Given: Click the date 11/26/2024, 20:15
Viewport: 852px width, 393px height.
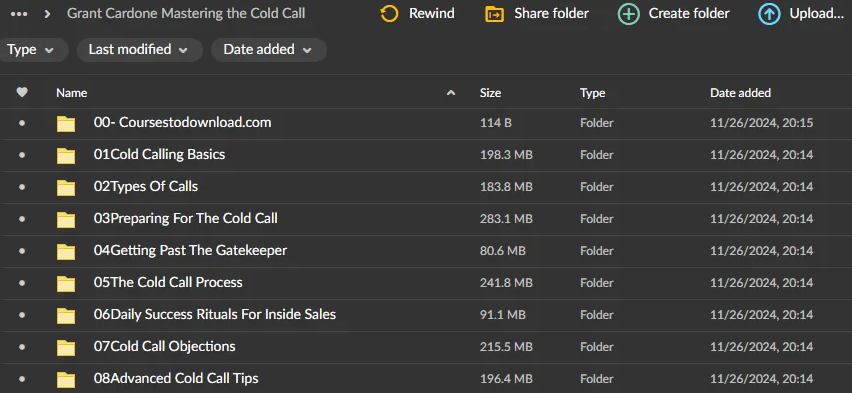Looking at the screenshot, I should (761, 123).
